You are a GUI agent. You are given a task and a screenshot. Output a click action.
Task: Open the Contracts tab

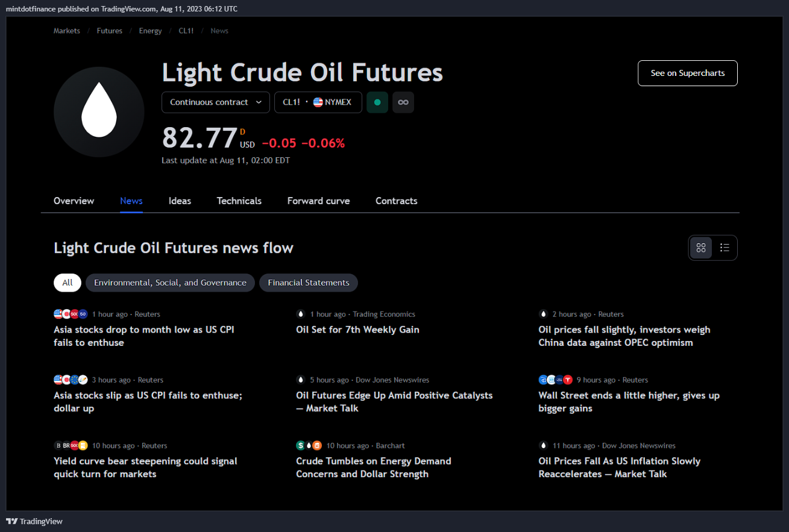(397, 201)
